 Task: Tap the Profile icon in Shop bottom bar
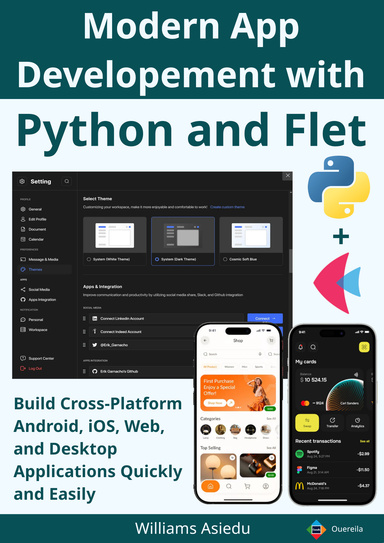266,486
